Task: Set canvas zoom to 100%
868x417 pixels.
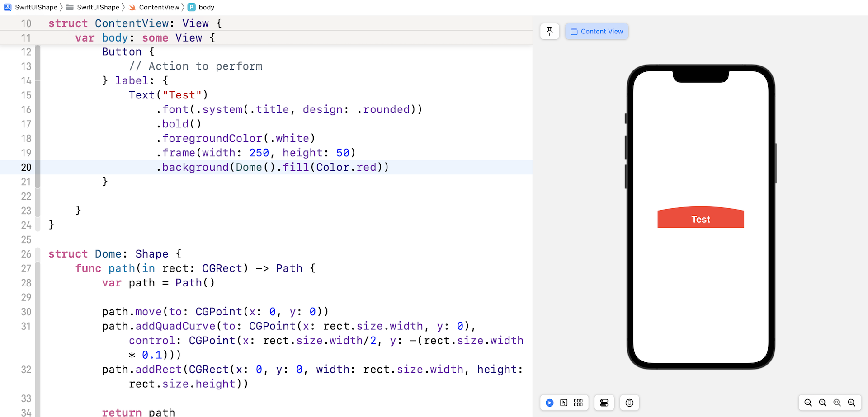Action: tap(823, 403)
